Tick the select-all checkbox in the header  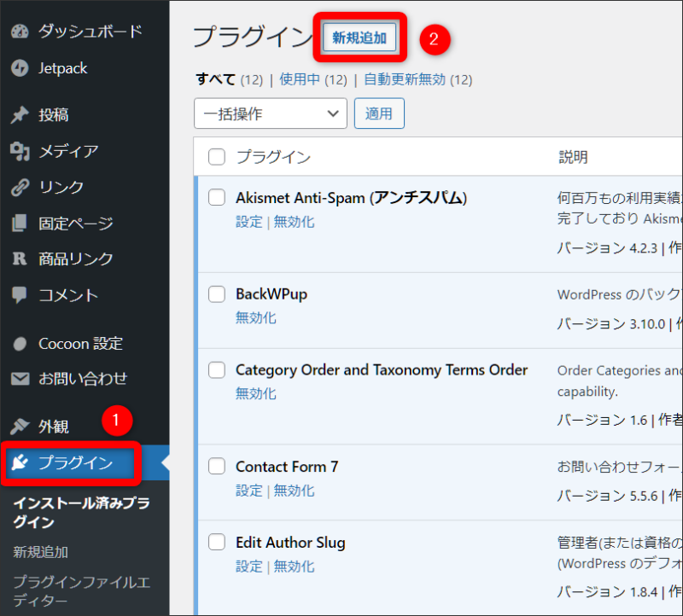[217, 157]
